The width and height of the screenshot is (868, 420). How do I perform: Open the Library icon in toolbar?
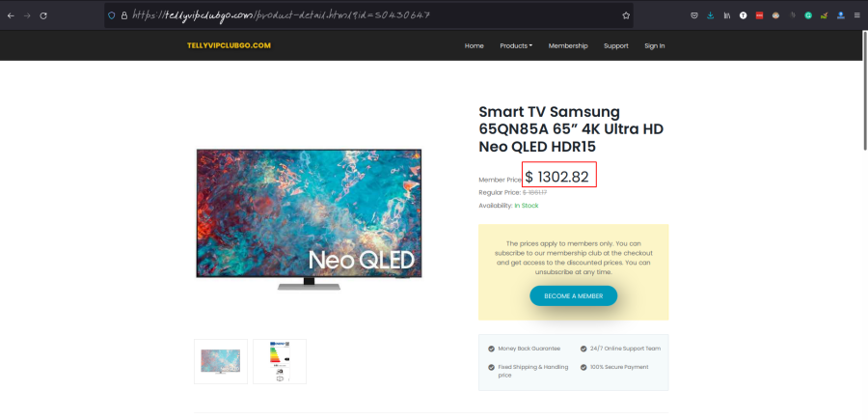coord(726,15)
